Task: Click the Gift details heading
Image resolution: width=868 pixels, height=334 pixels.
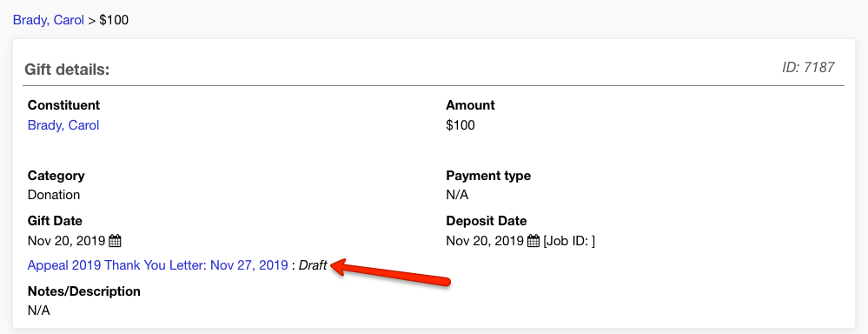Action: click(67, 70)
